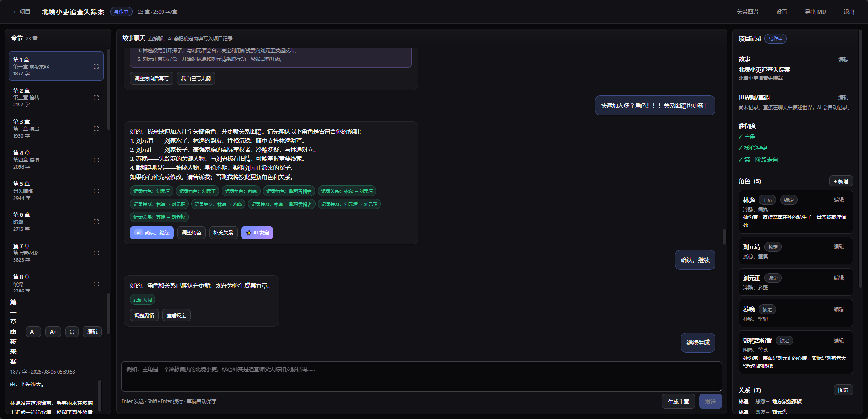Choose 导出 MD in top bar
The width and height of the screenshot is (868, 419).
(x=815, y=12)
